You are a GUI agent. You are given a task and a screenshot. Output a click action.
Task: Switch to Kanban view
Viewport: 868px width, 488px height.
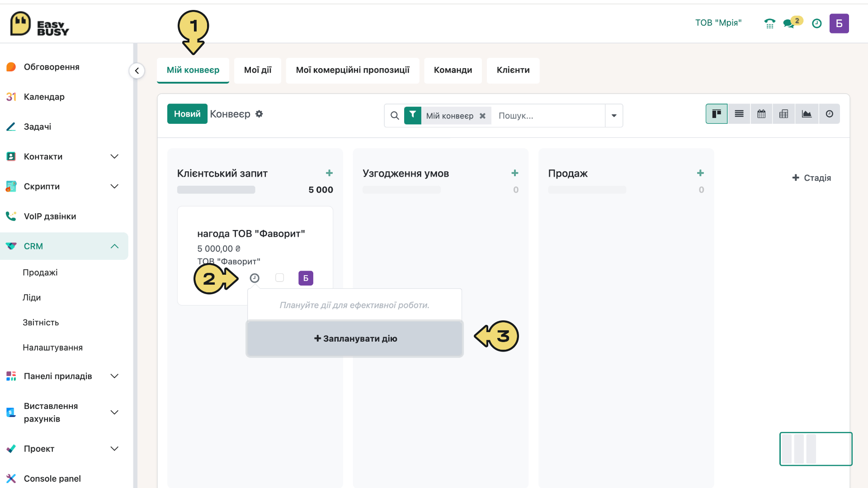pyautogui.click(x=717, y=114)
